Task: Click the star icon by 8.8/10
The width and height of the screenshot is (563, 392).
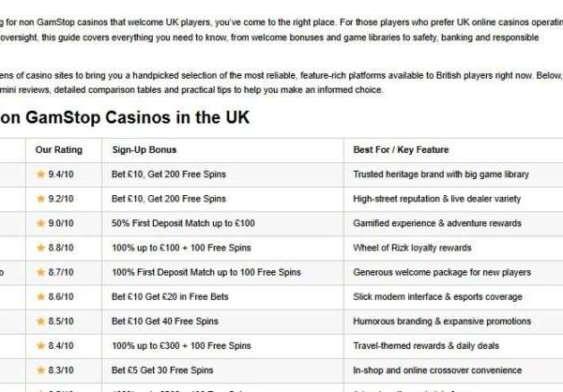Action: pos(40,248)
